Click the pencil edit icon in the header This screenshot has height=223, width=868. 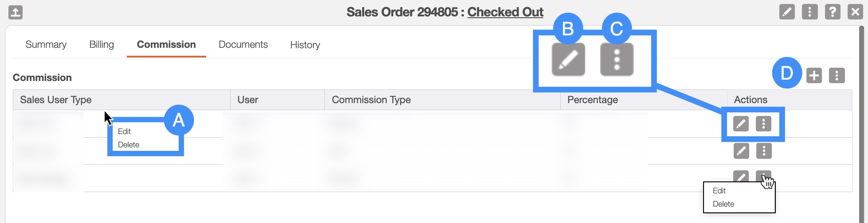(787, 12)
